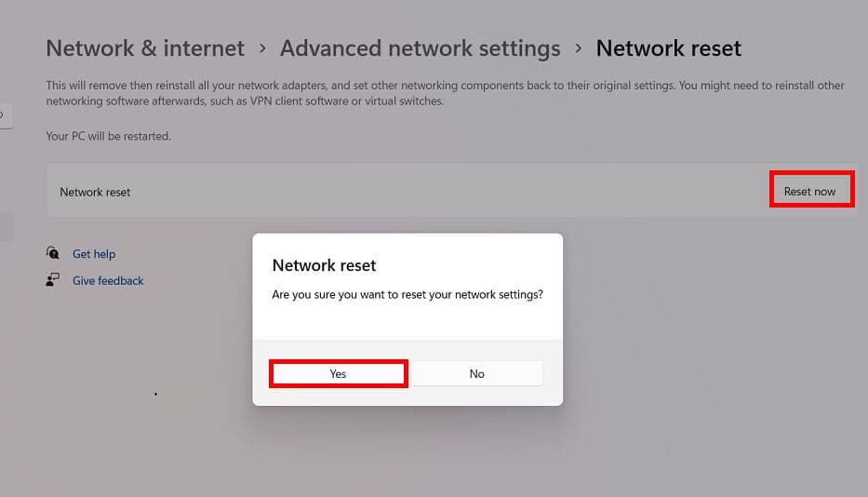Click the dialog's Network reset title
This screenshot has height=497, width=868.
click(x=324, y=265)
